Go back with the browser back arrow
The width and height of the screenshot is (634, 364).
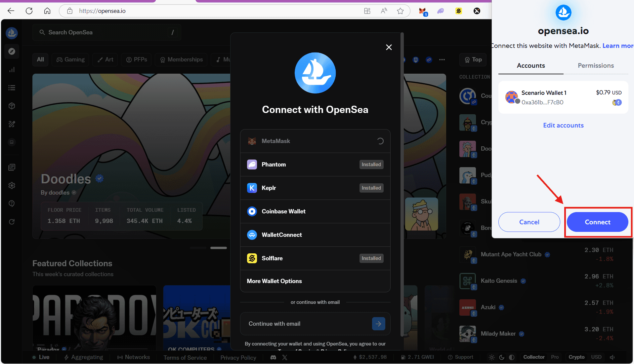11,11
